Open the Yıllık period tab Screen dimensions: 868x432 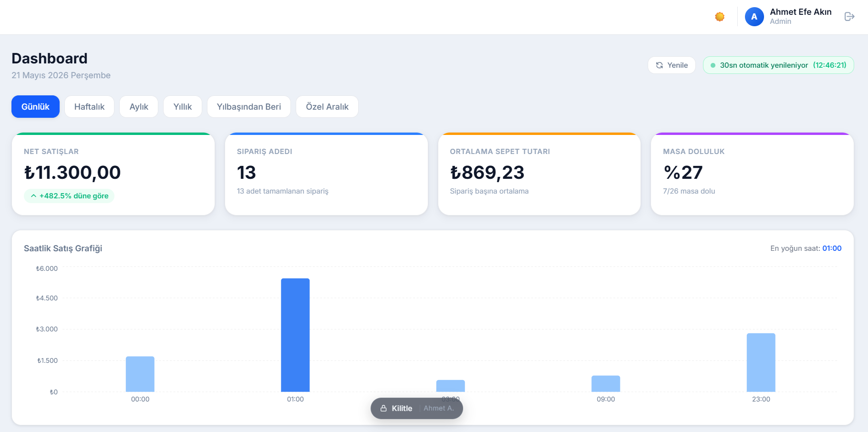pos(183,106)
